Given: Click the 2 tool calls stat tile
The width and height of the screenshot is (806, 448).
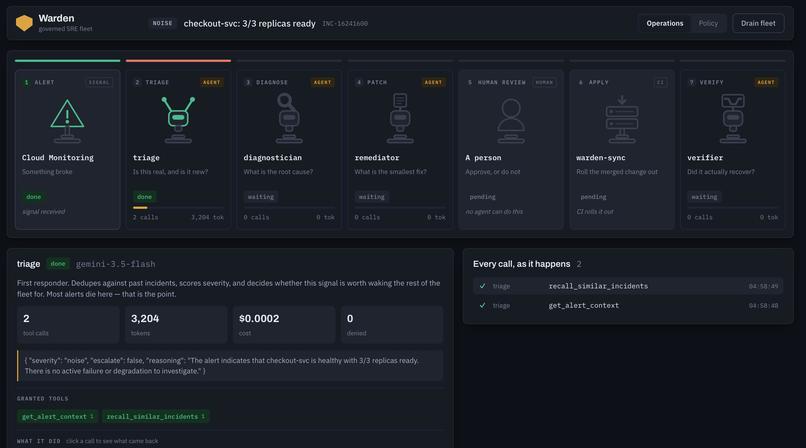Looking at the screenshot, I should [x=68, y=325].
